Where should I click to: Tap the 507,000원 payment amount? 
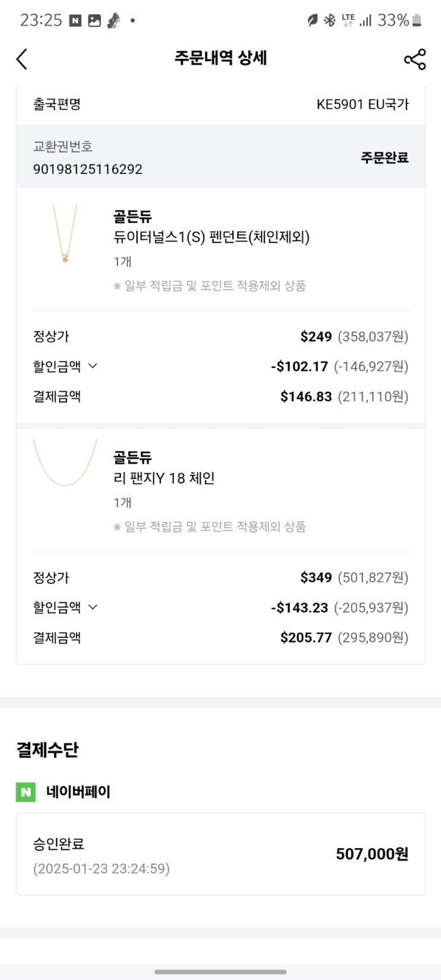pos(372,854)
